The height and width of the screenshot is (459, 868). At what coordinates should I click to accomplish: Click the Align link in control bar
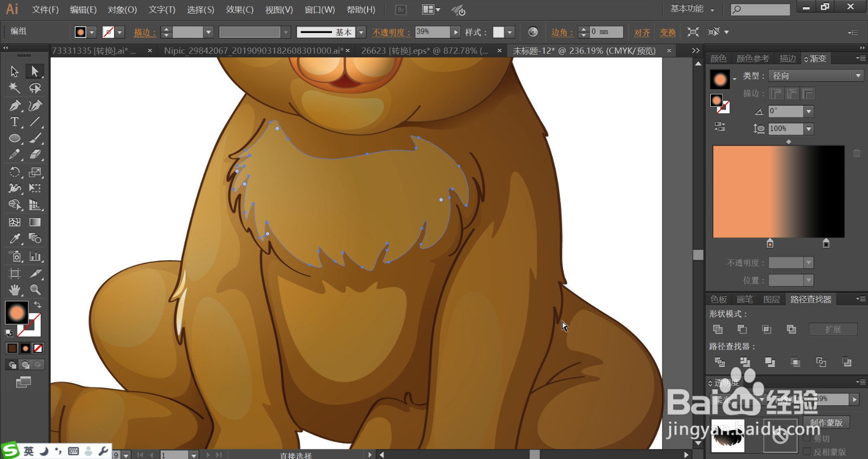tap(642, 33)
